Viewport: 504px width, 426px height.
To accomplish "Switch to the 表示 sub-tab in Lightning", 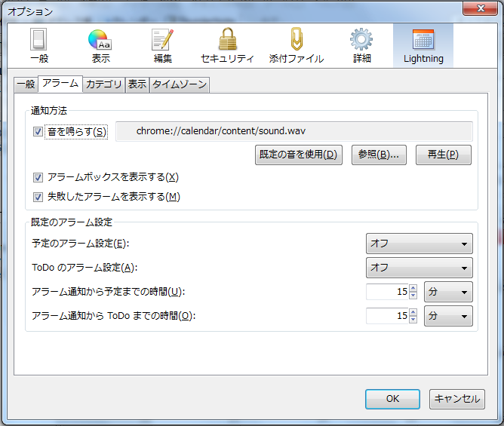I will [137, 84].
